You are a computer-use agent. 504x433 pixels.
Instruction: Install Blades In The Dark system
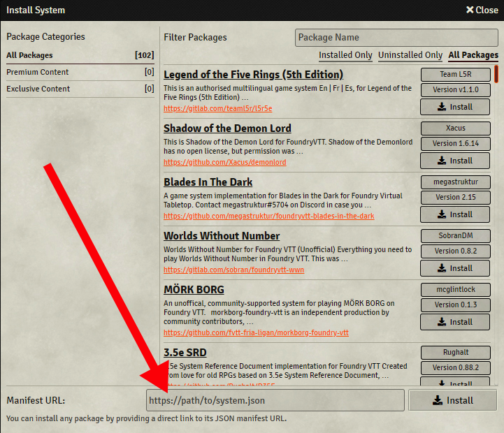(x=455, y=214)
